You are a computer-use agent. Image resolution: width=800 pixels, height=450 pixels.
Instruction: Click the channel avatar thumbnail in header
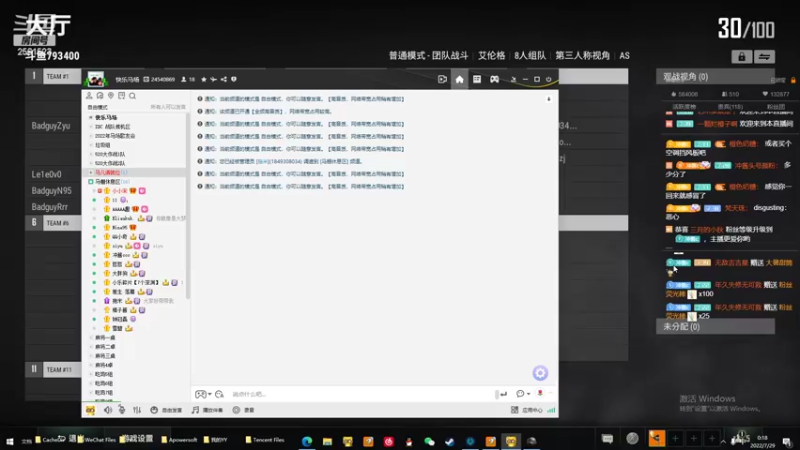(x=95, y=80)
